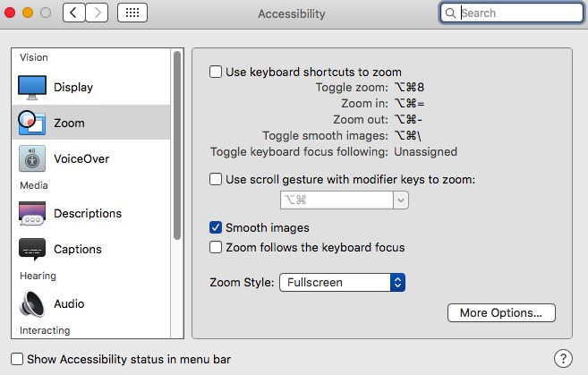
Task: Select the Captions icon
Action: coord(32,249)
